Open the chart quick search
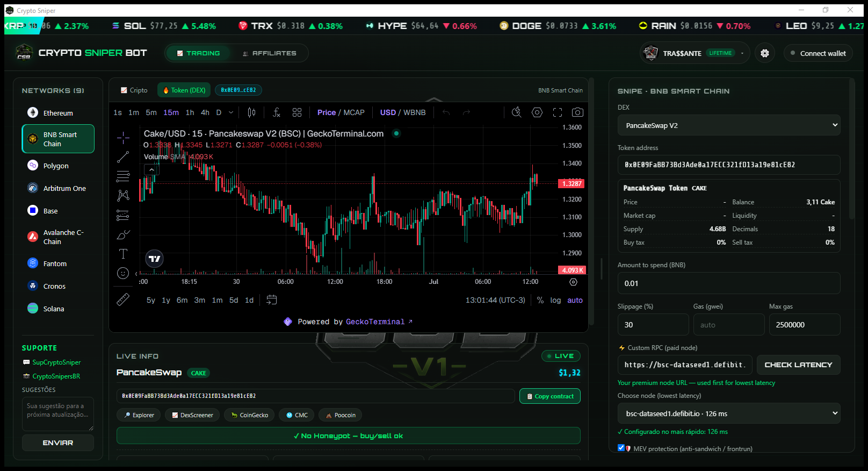Screen dimensions: 868x471 (516, 112)
